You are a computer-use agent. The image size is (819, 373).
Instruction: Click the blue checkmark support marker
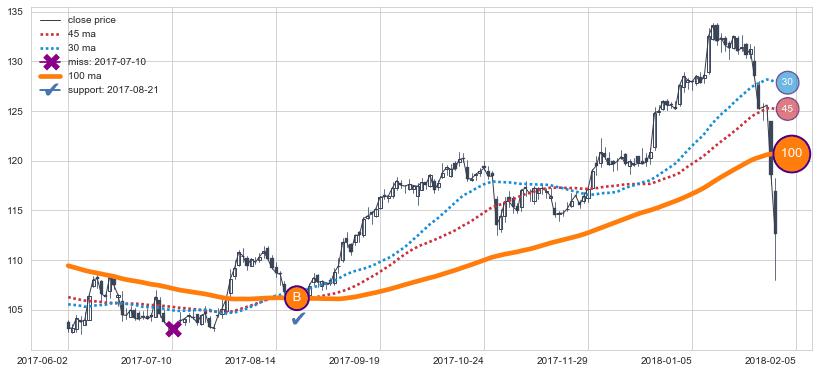298,318
